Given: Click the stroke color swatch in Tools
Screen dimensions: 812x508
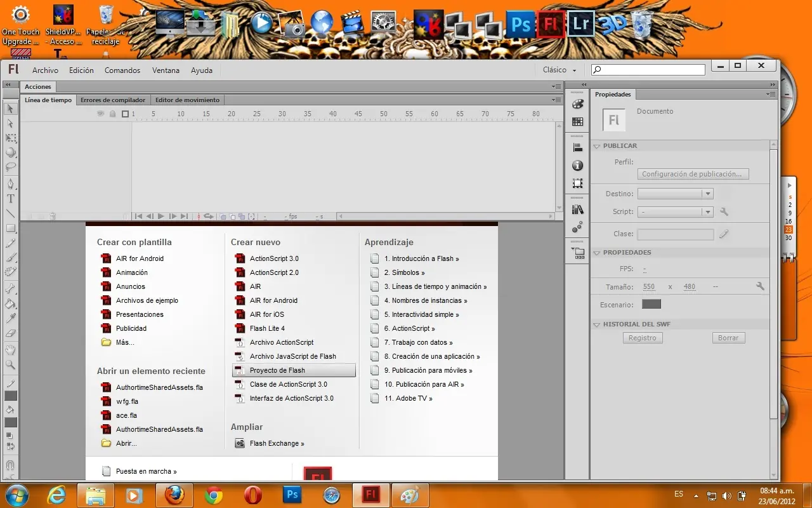Looking at the screenshot, I should 11,395.
